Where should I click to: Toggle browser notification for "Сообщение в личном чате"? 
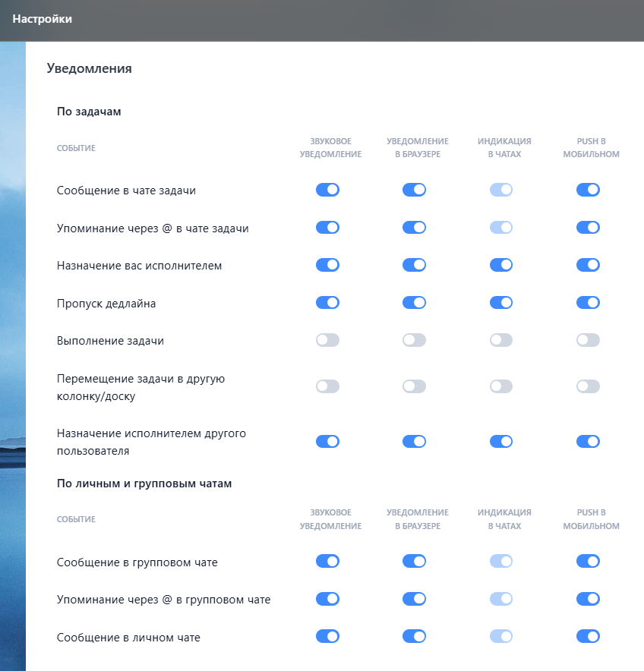[x=414, y=636]
